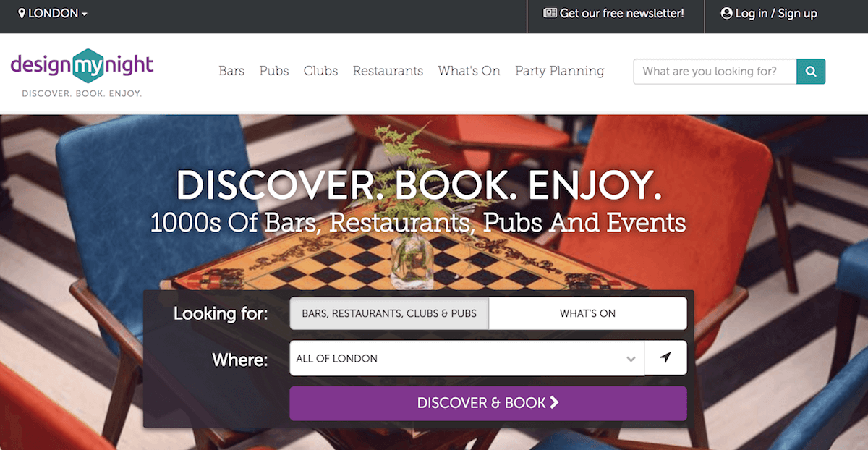Switch search to What's On
The image size is (868, 450).
pyautogui.click(x=587, y=313)
